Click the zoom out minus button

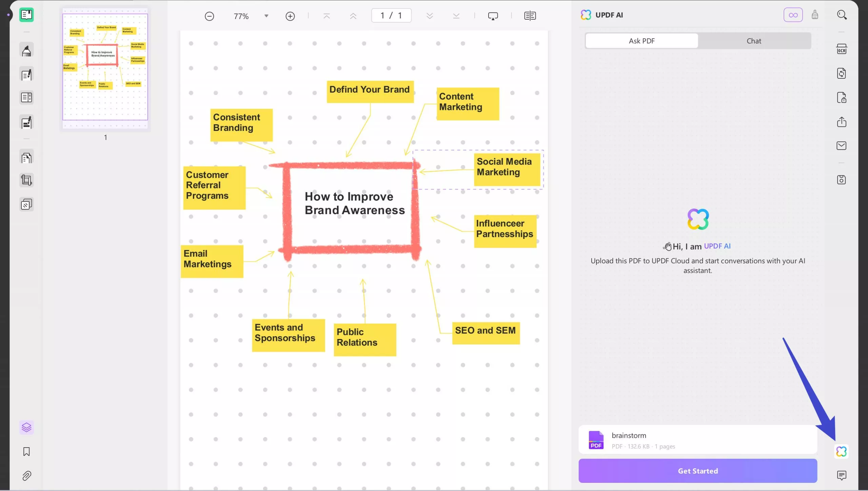(x=209, y=16)
